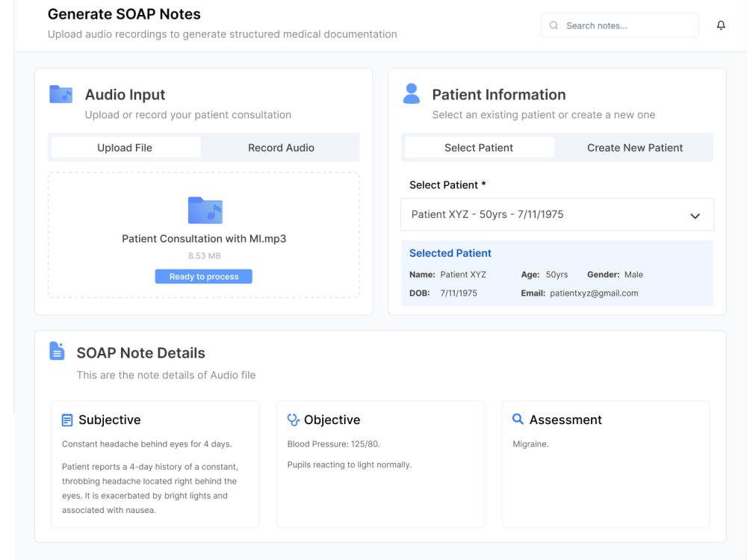Viewport: 747px width, 560px height.
Task: Click the Audio Input folder icon
Action: [61, 94]
